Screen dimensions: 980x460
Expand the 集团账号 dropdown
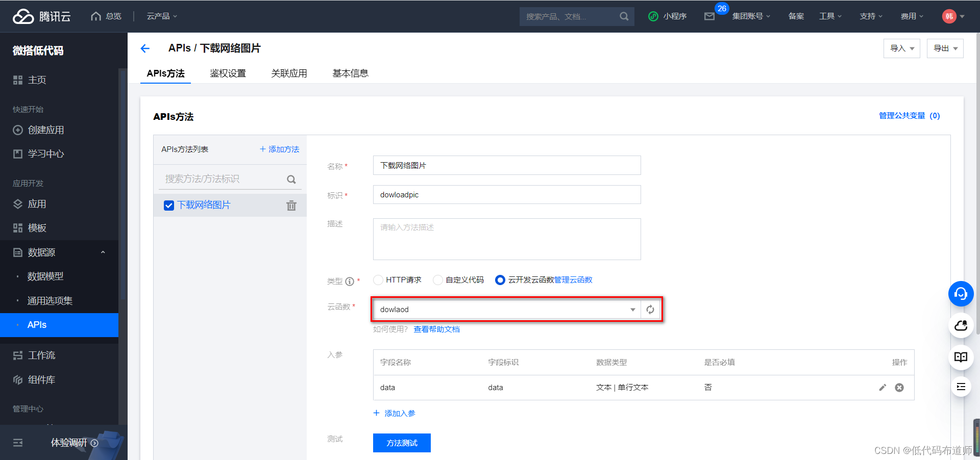click(x=751, y=16)
